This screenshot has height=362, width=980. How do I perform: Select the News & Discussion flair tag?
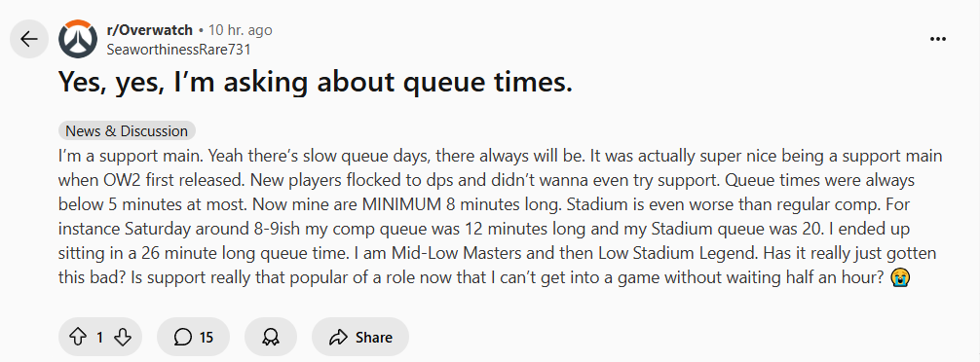[x=127, y=131]
